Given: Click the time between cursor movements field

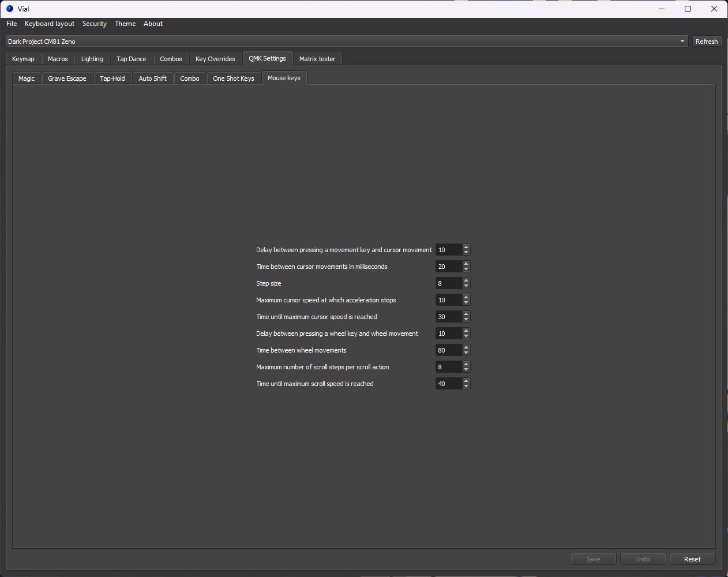Looking at the screenshot, I should pos(449,267).
